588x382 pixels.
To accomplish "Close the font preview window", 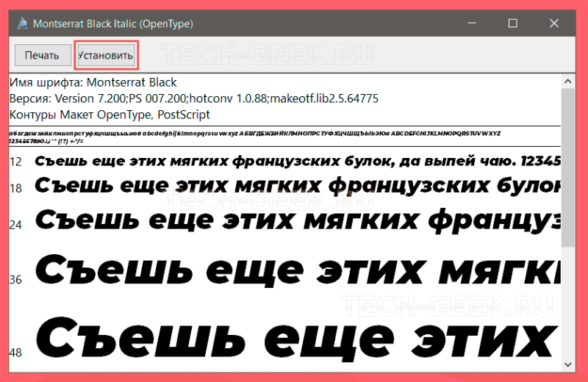I will pos(554,24).
